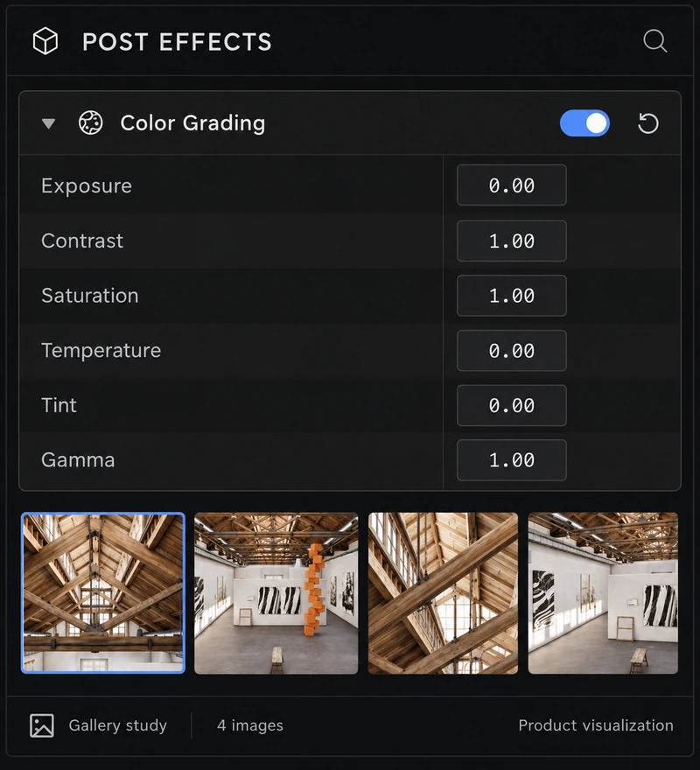Click the Contrast label
This screenshot has height=770, width=700.
(82, 241)
